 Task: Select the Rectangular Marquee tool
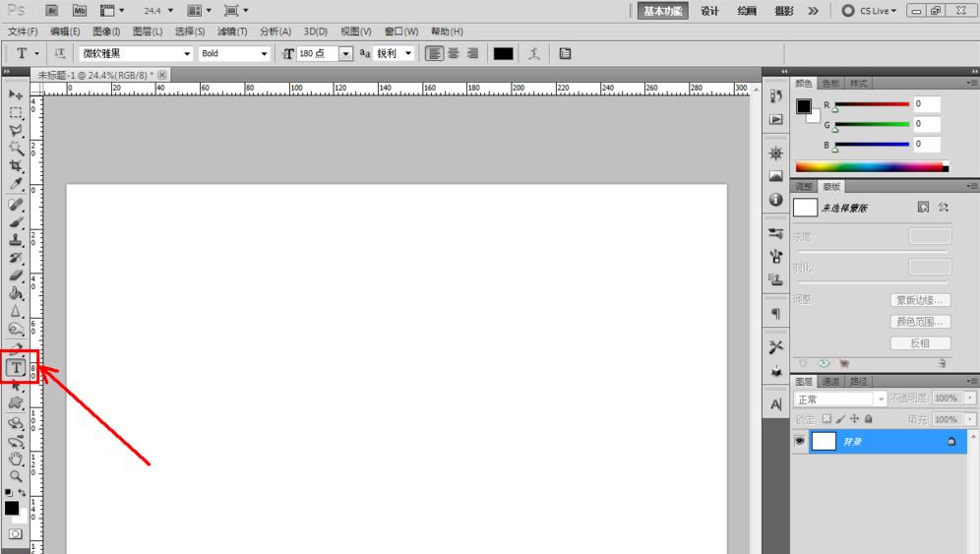pos(16,112)
